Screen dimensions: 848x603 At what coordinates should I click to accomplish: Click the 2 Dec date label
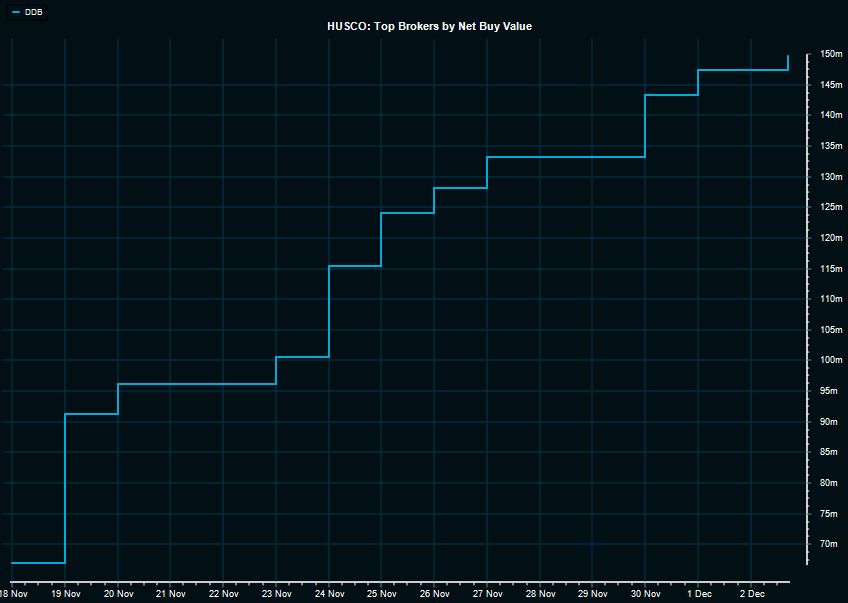752,593
